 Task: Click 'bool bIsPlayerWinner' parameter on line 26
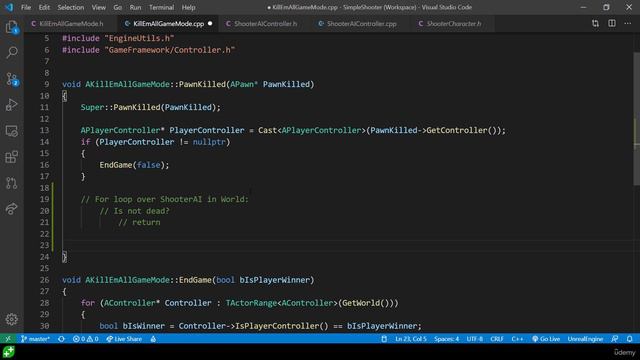tap(263, 280)
